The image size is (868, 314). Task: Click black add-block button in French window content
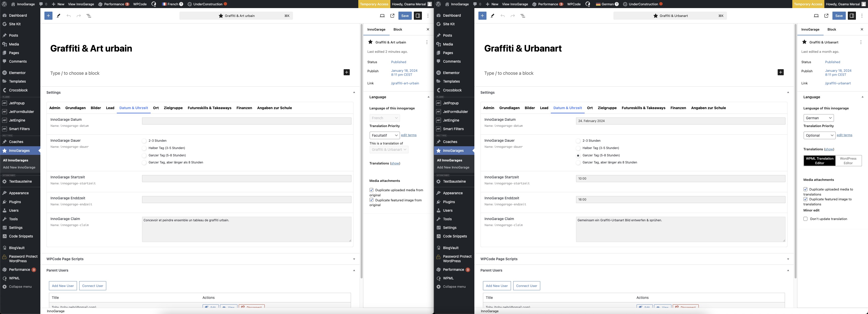coord(346,72)
